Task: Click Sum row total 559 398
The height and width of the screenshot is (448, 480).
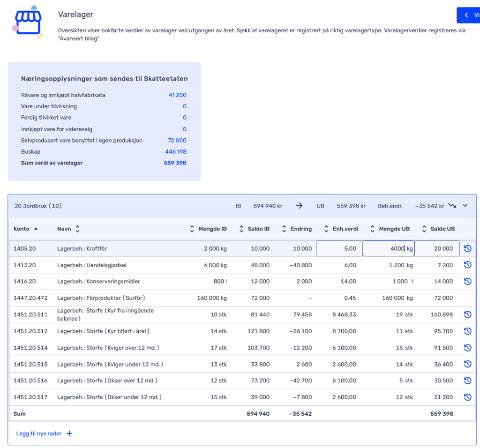Action: point(442,414)
